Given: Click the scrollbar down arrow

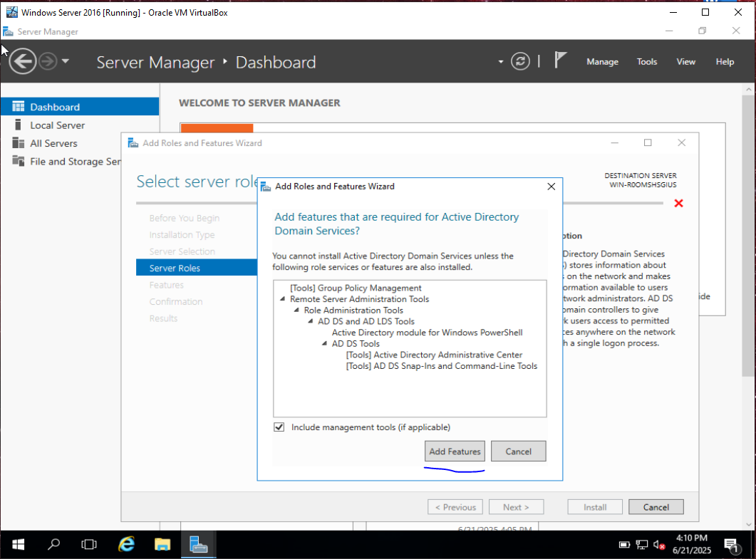Looking at the screenshot, I should click(748, 525).
